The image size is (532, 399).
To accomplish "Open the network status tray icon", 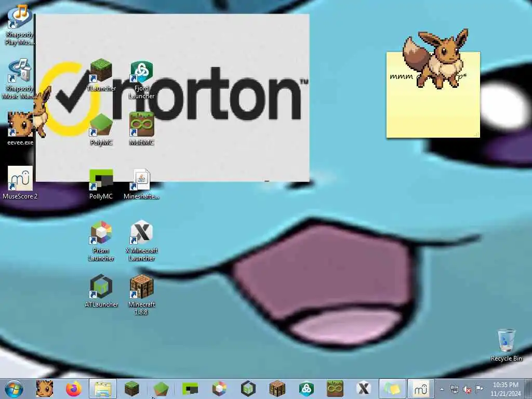I will point(454,390).
